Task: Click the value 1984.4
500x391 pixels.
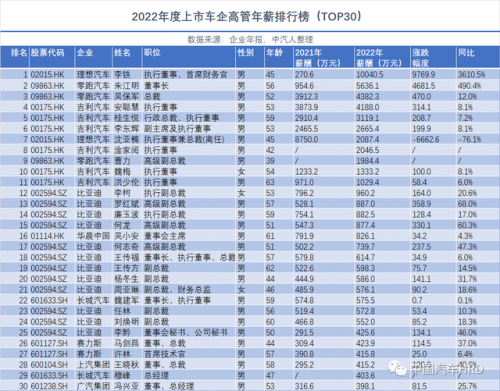Action: [x=367, y=161]
